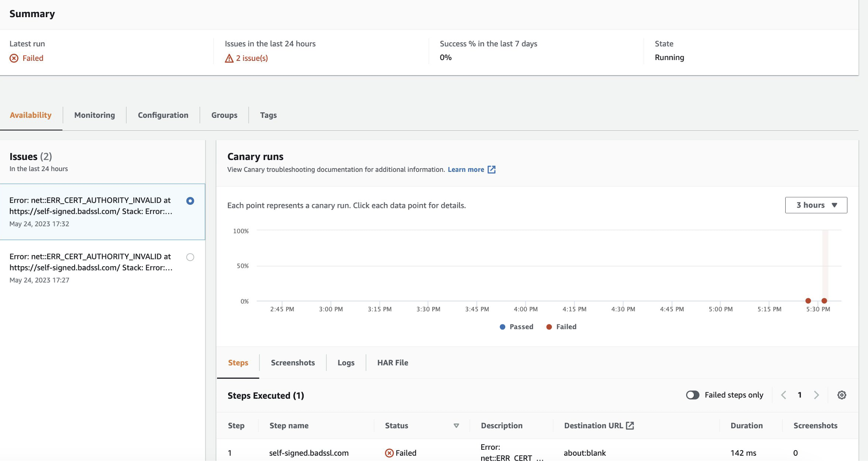The height and width of the screenshot is (463, 868).
Task: Click the latest failed run data point
Action: [824, 301]
